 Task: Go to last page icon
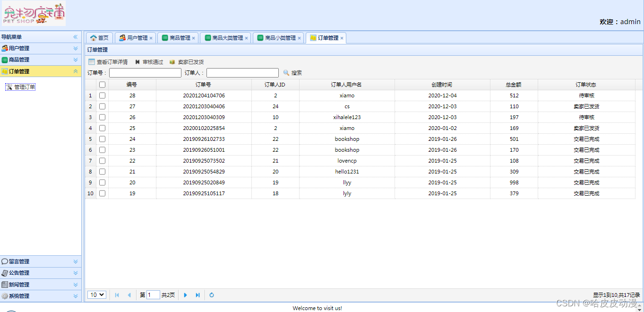coord(197,295)
